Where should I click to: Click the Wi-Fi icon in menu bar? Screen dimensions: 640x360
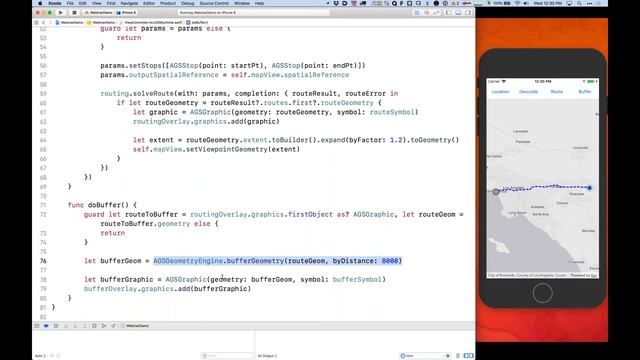[x=518, y=3]
